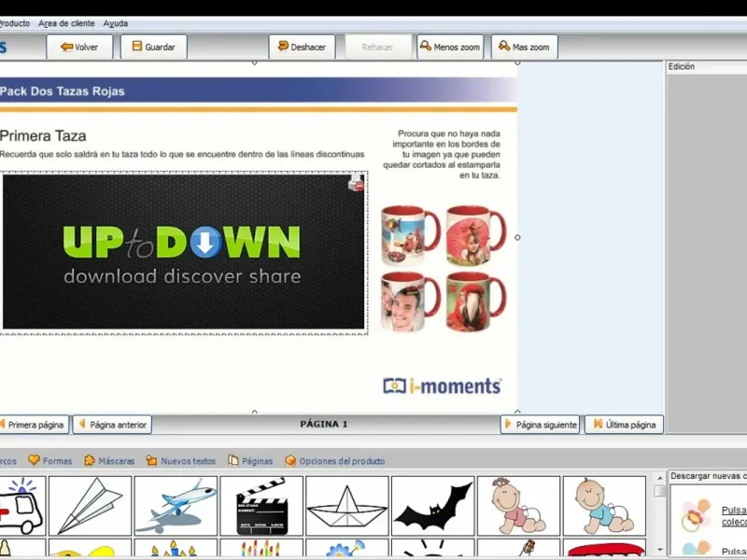Open the Formas tab

pyautogui.click(x=50, y=460)
